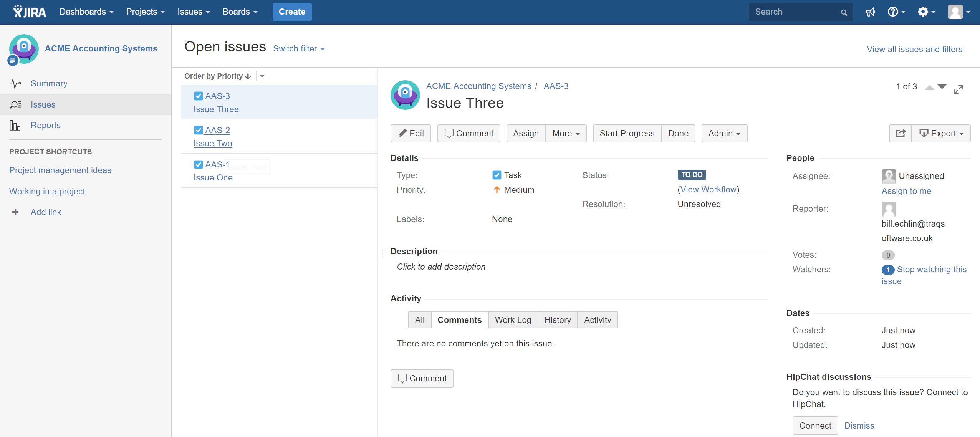980x437 pixels.
Task: Click the Assign to me link
Action: (906, 191)
